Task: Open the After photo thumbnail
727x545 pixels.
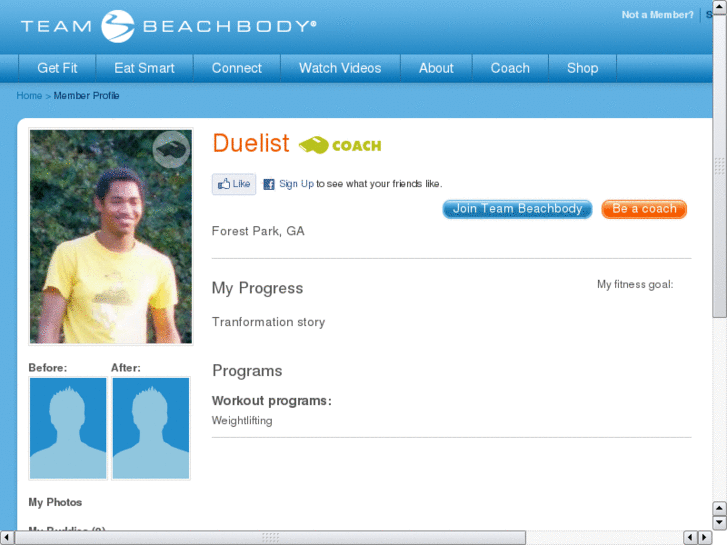Action: [151, 428]
